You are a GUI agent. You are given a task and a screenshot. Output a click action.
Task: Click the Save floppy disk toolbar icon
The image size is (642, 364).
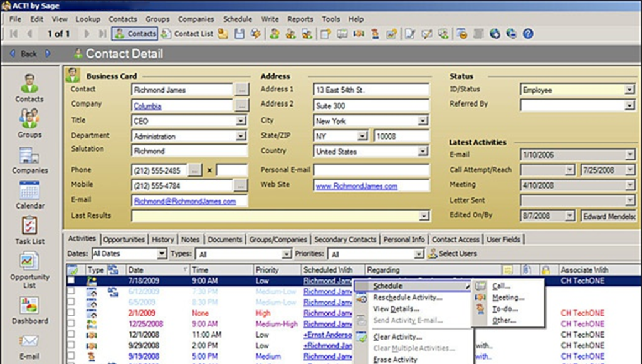click(239, 34)
